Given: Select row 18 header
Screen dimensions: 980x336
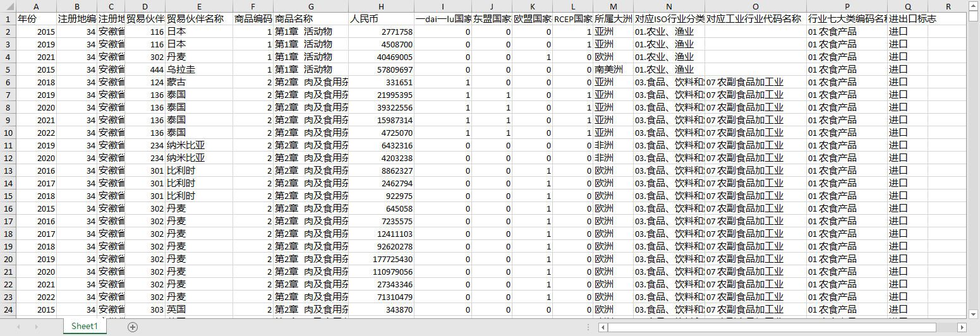Looking at the screenshot, I should click(x=8, y=234).
